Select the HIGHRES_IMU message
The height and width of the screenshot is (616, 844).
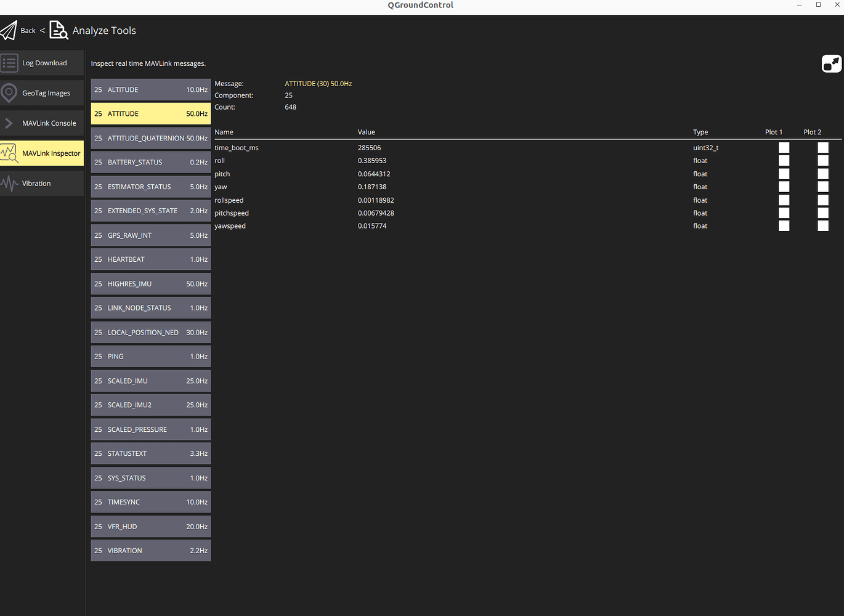point(151,284)
